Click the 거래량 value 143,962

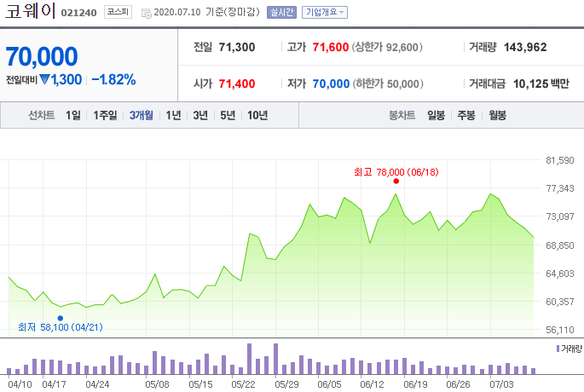click(x=525, y=47)
